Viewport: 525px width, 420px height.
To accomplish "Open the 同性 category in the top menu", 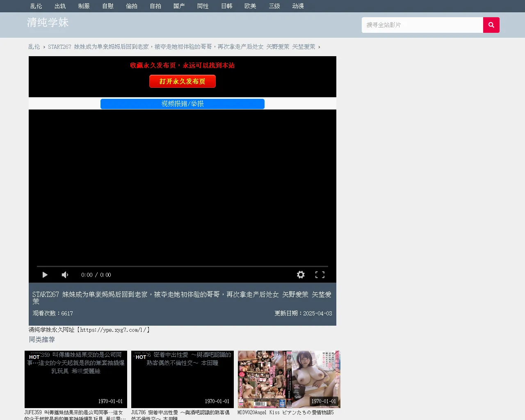I will click(203, 6).
